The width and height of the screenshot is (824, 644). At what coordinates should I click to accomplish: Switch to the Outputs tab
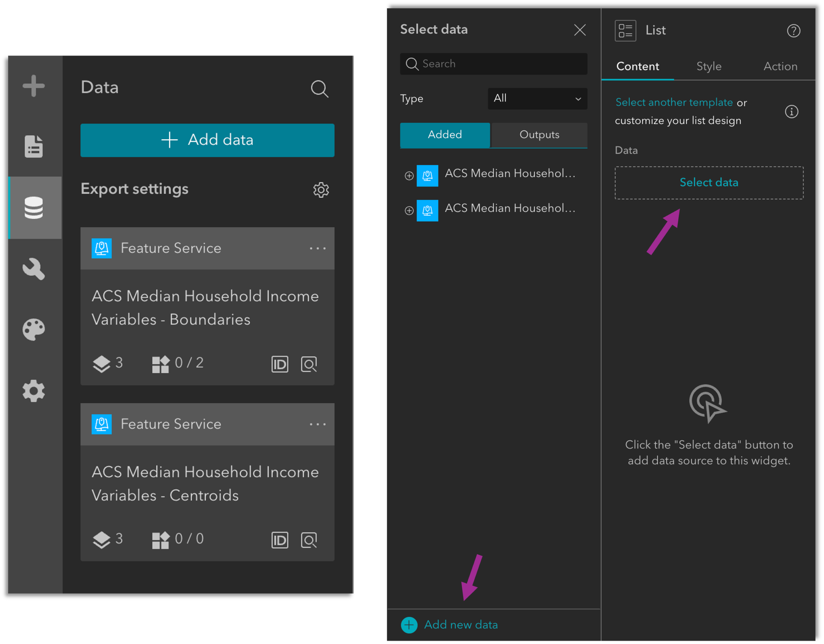(x=539, y=135)
